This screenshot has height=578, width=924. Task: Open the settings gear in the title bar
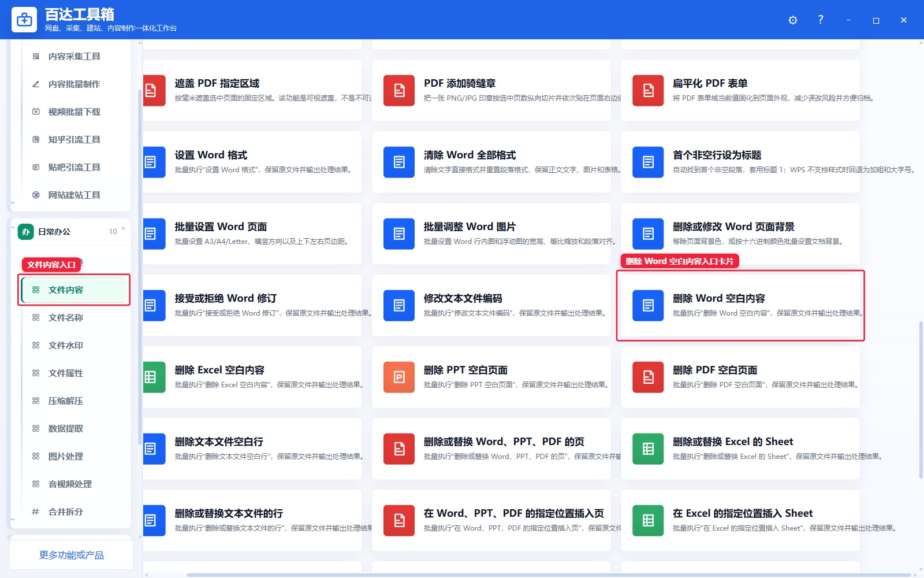[793, 20]
